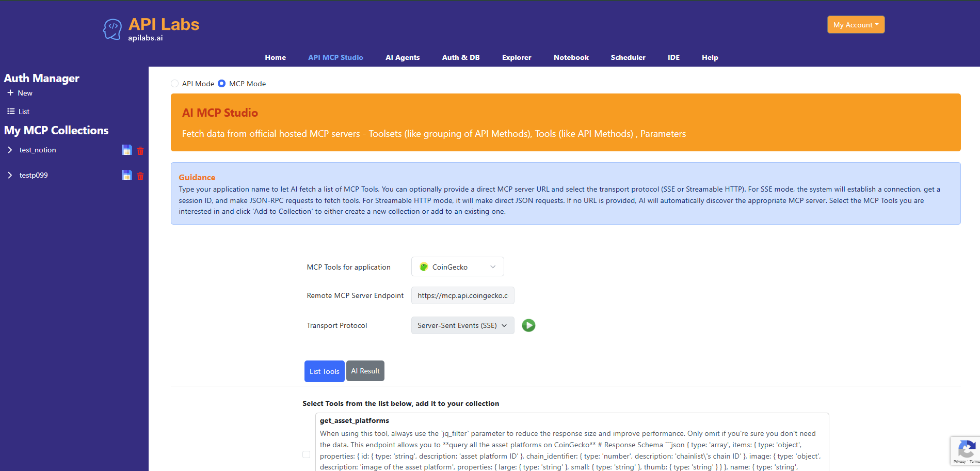This screenshot has height=471, width=980.
Task: Click the API Labs title link
Action: (x=164, y=24)
